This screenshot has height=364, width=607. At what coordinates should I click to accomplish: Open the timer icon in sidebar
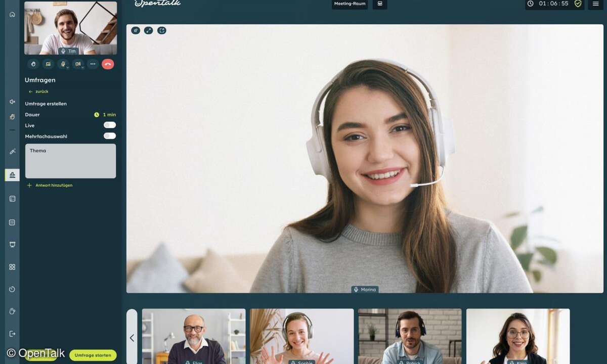point(12,289)
